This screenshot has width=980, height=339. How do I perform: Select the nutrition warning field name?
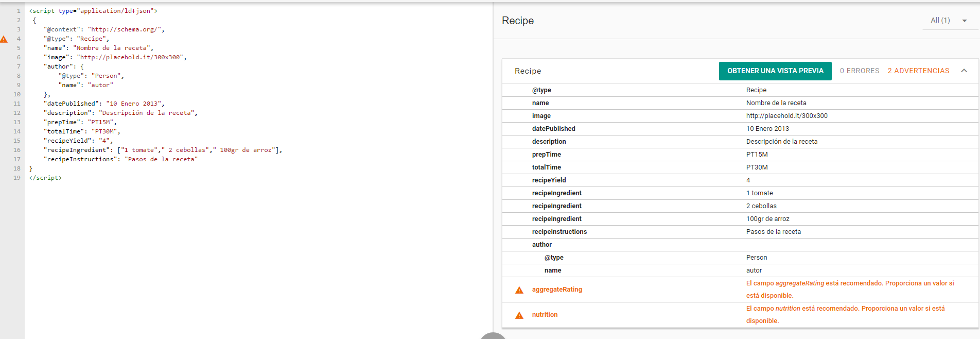[x=545, y=315]
